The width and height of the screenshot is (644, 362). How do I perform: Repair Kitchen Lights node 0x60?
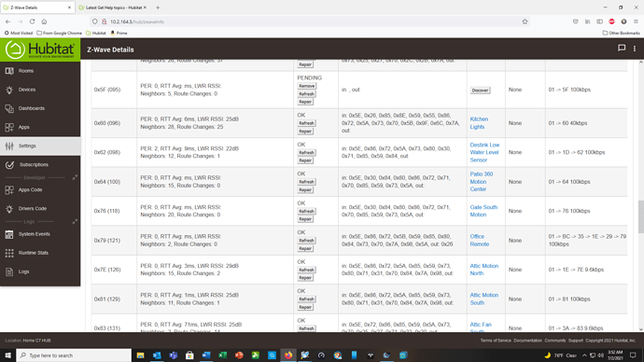(x=305, y=132)
